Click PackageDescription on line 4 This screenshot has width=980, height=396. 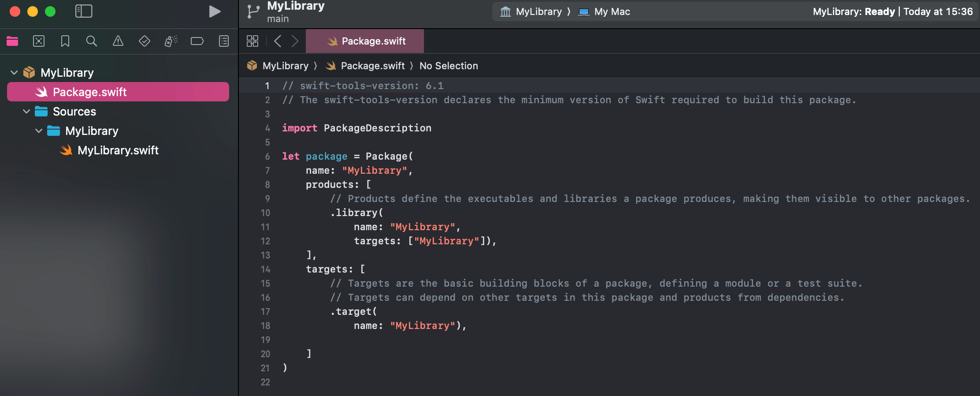pyautogui.click(x=378, y=128)
